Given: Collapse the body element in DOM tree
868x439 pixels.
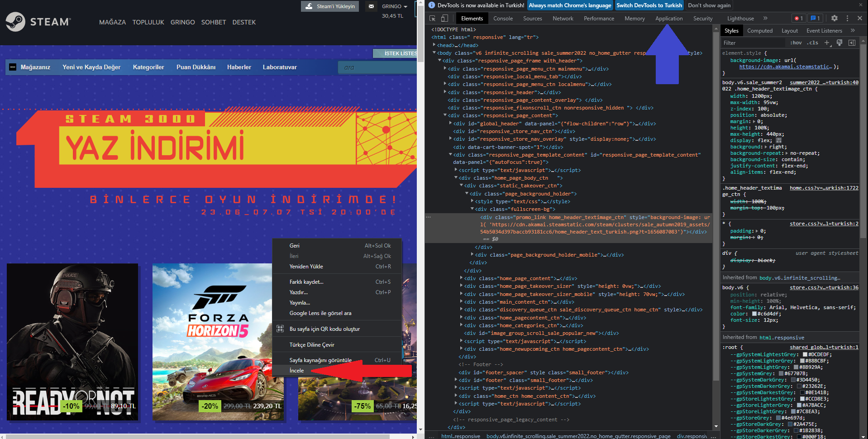Looking at the screenshot, I should point(434,52).
